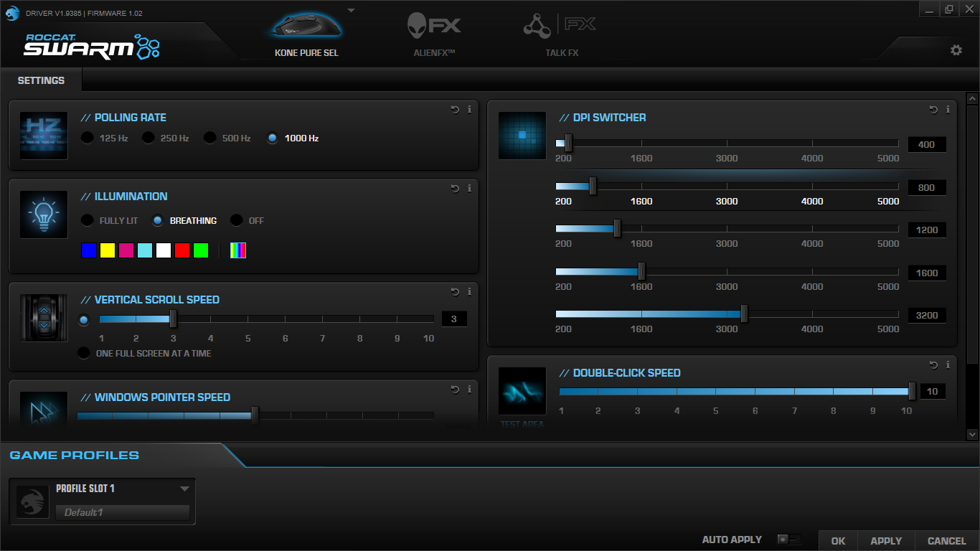Open Illumination info icon
The image size is (980, 551).
(x=469, y=189)
